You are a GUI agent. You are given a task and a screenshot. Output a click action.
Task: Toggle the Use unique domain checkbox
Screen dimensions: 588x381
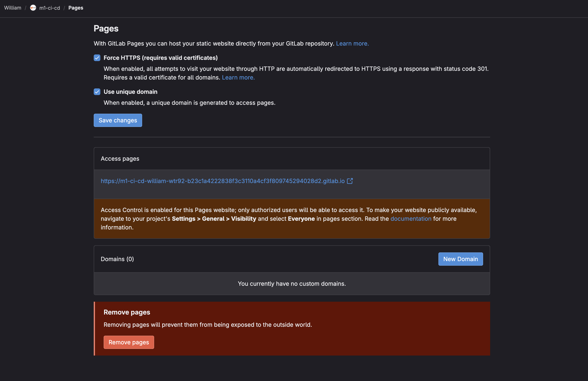97,92
